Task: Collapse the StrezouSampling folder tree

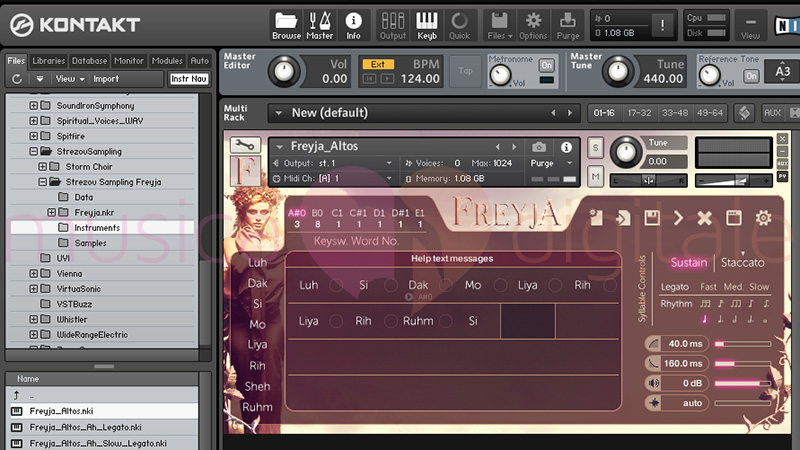Action: pyautogui.click(x=33, y=151)
